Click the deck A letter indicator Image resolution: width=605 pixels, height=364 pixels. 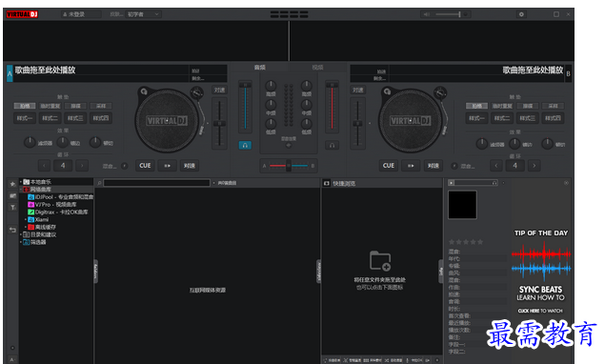coord(10,73)
